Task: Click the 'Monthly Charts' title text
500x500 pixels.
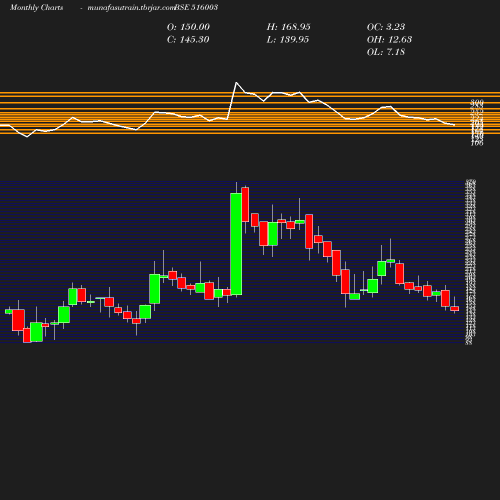Action: (36, 8)
